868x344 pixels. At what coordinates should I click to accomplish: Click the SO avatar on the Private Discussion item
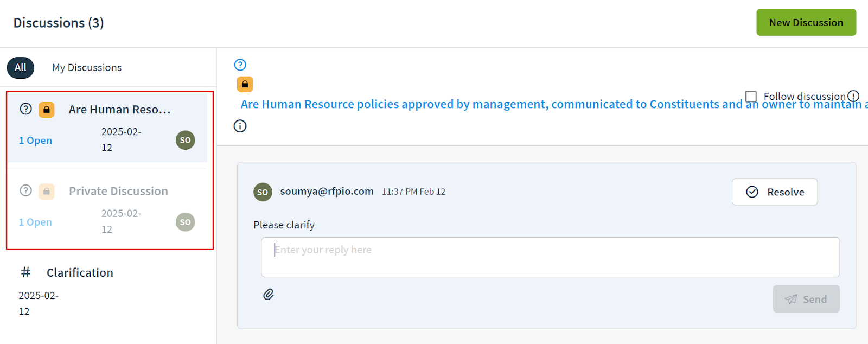(x=185, y=222)
